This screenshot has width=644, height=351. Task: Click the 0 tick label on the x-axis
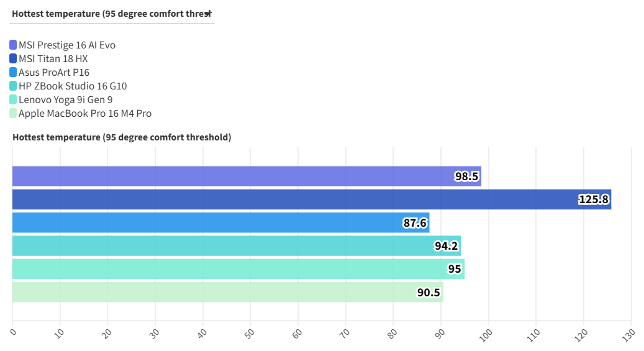(x=14, y=332)
